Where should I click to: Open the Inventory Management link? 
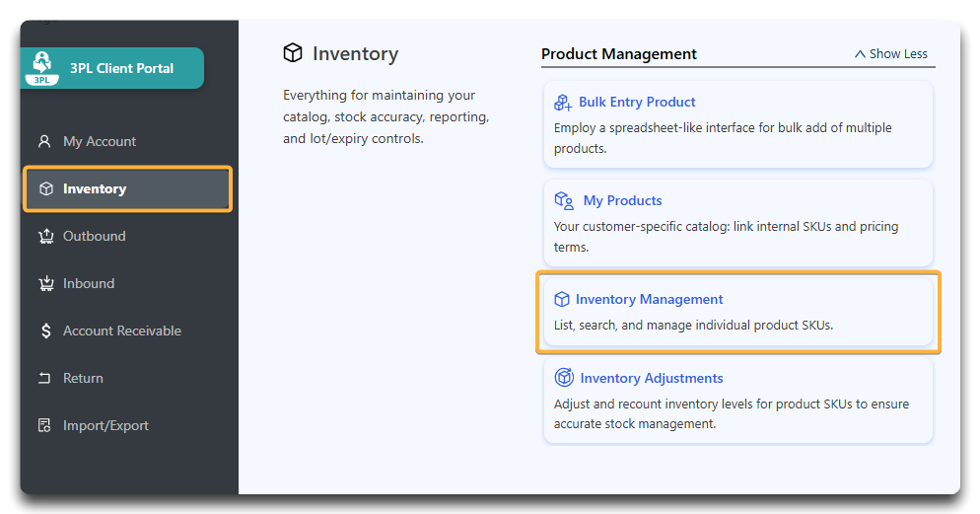pyautogui.click(x=649, y=299)
